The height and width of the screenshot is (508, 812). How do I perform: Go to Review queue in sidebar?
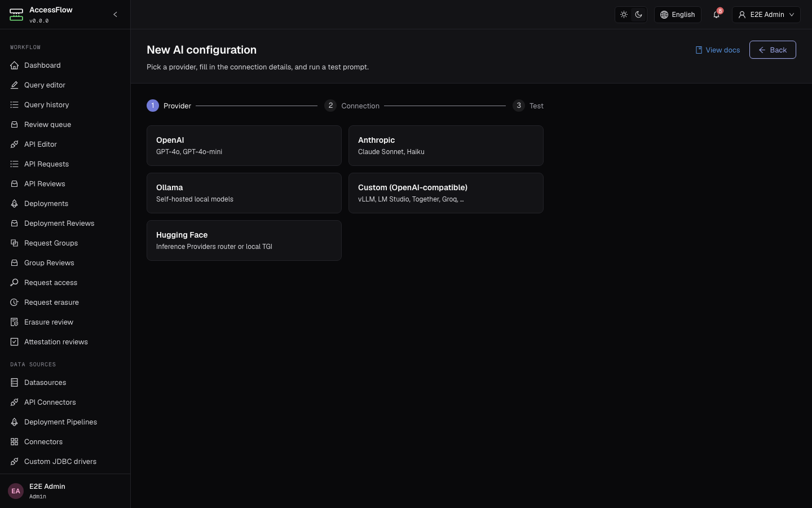coord(65,125)
